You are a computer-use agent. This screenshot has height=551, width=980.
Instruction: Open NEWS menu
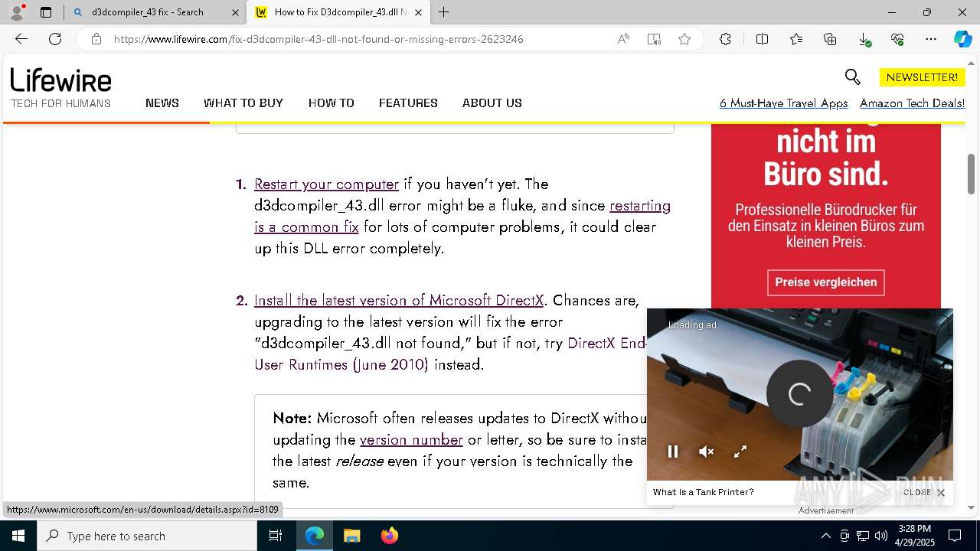[162, 103]
